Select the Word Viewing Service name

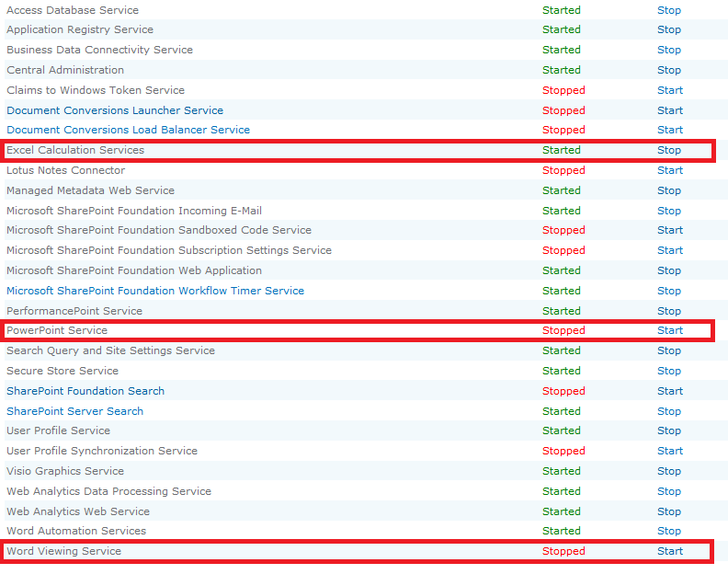(x=63, y=551)
